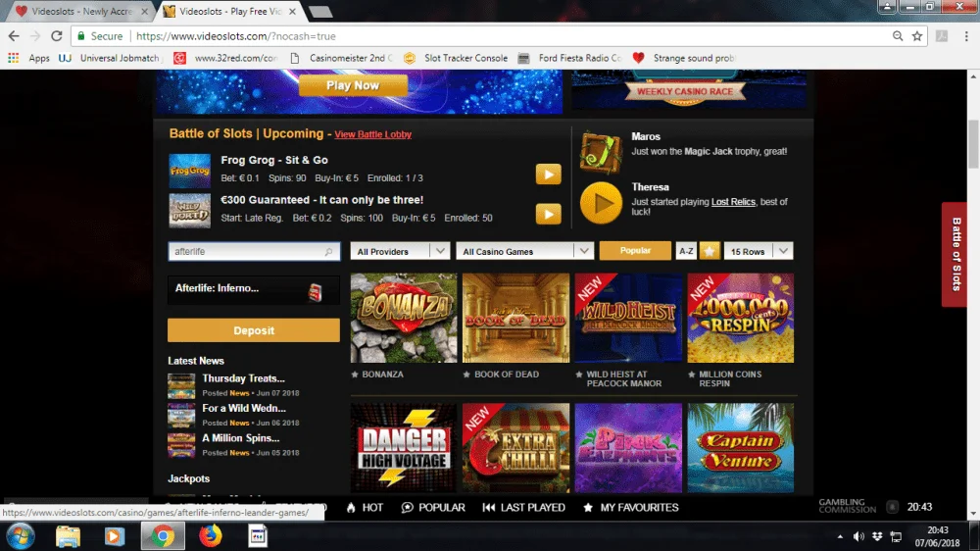
Task: Favourite Book of Dead with its star
Action: [466, 375]
